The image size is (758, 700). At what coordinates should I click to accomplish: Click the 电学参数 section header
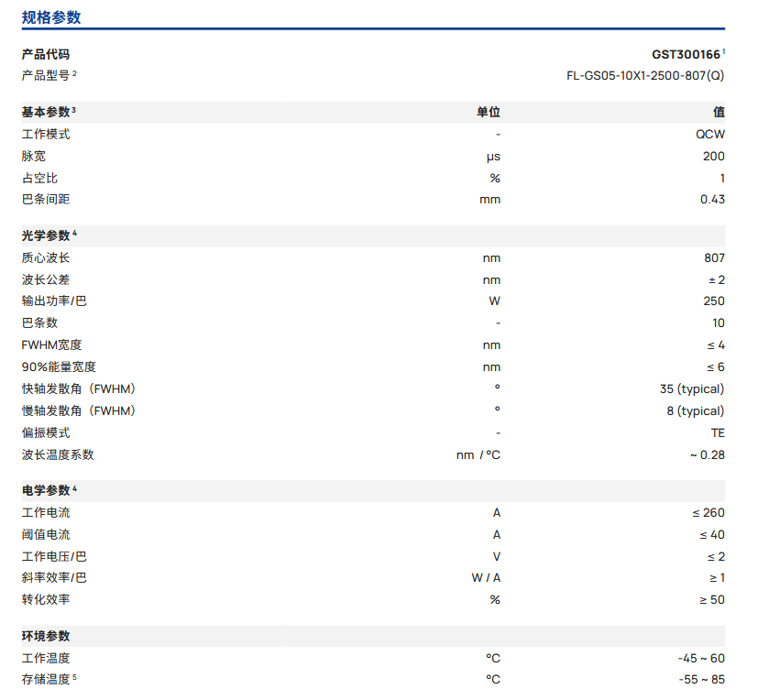pos(46,490)
